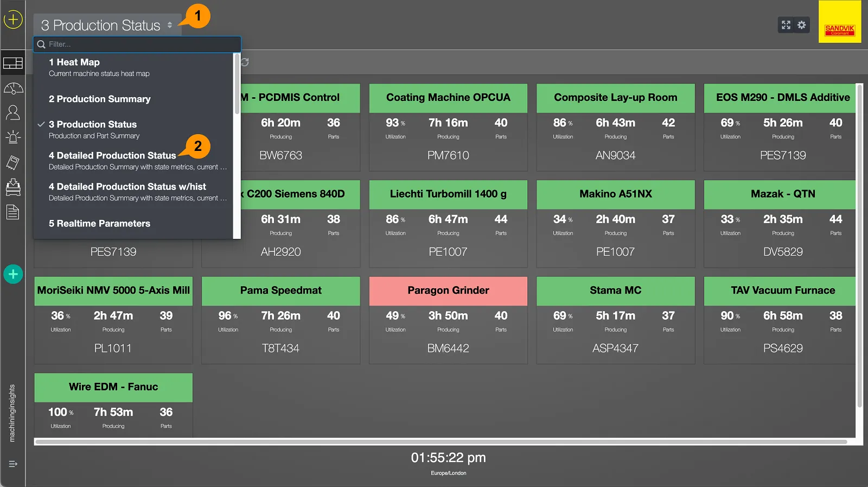Select the checked 3 Production Status entry
868x487 pixels.
[x=133, y=129]
